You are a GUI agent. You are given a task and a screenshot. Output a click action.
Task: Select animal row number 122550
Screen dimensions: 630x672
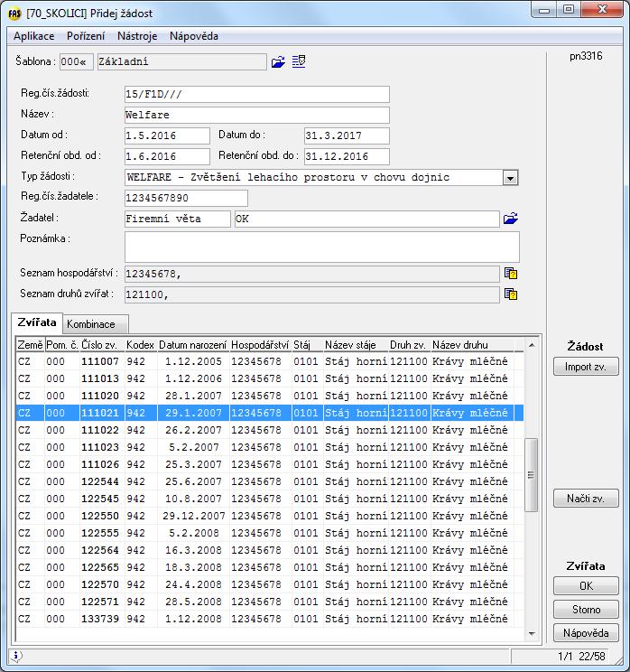(x=100, y=516)
